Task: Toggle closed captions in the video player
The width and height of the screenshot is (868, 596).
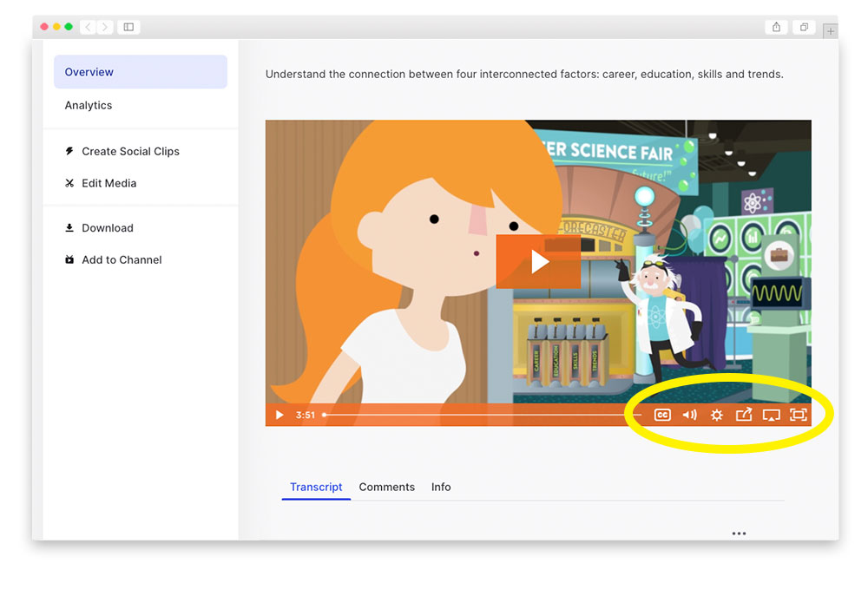Action: click(662, 415)
